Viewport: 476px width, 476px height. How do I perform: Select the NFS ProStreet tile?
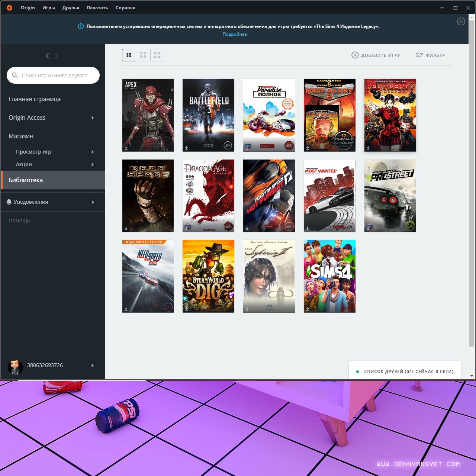390,196
